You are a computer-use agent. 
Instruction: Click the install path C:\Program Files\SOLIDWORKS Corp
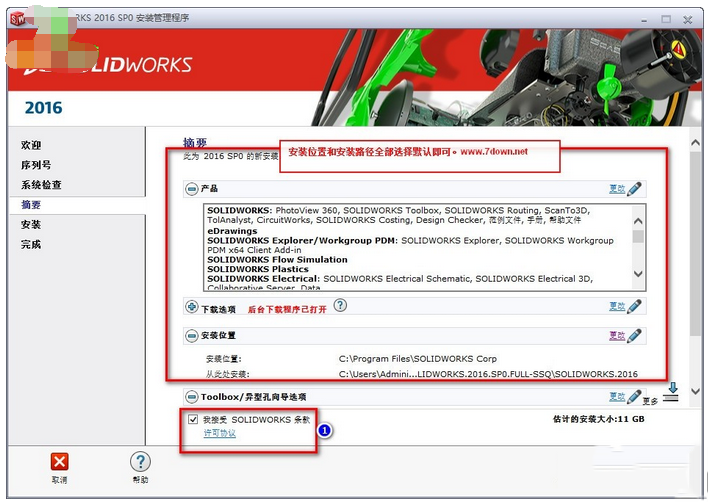(418, 359)
